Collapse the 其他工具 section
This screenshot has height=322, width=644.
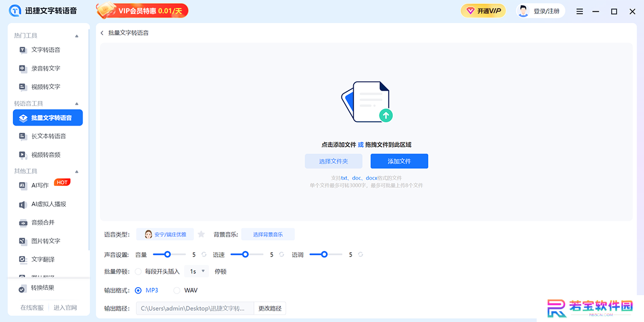pos(77,172)
